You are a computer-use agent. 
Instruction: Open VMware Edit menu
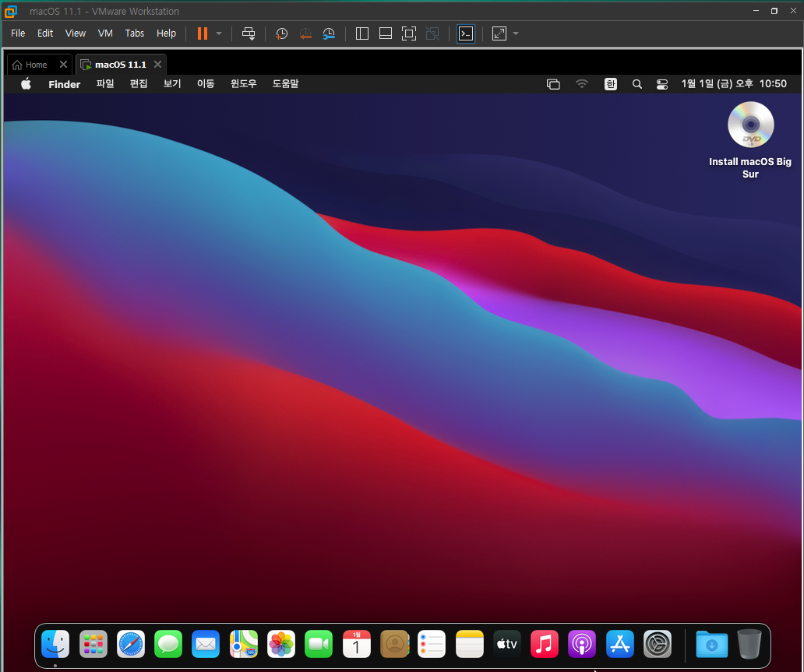[45, 33]
